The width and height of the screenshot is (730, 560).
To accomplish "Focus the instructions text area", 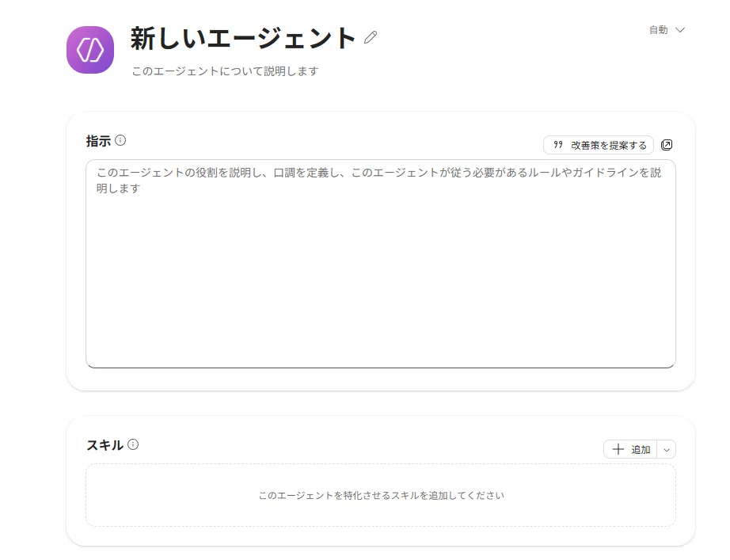I will point(381,264).
